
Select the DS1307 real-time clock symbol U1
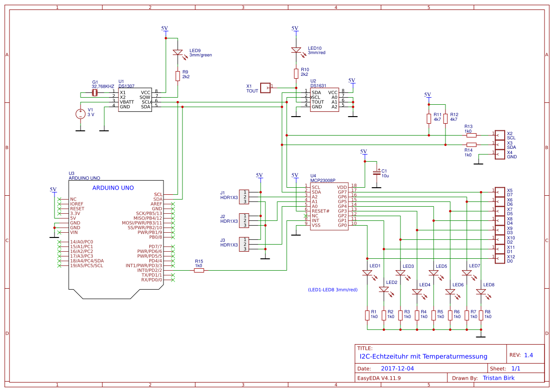135,99
